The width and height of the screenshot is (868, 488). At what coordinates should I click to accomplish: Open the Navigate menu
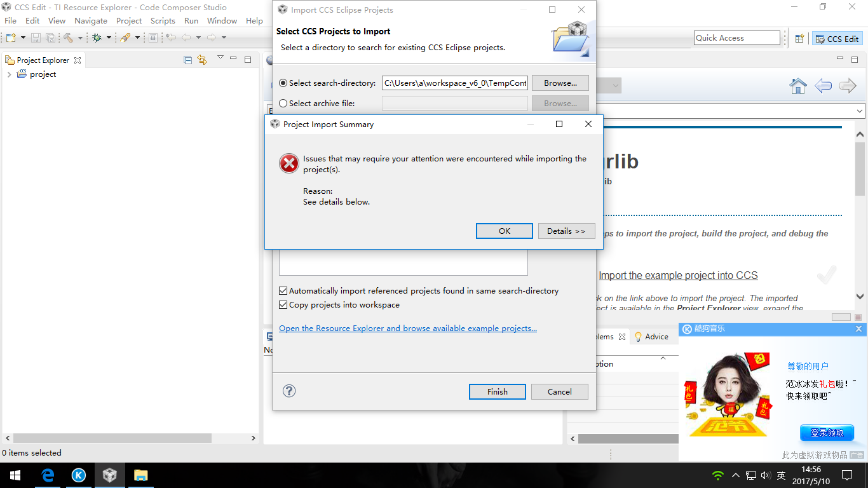pos(91,21)
